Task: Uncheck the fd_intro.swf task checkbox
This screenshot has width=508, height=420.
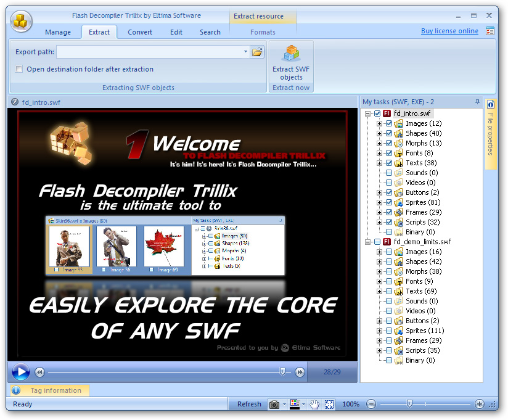Action: point(377,113)
